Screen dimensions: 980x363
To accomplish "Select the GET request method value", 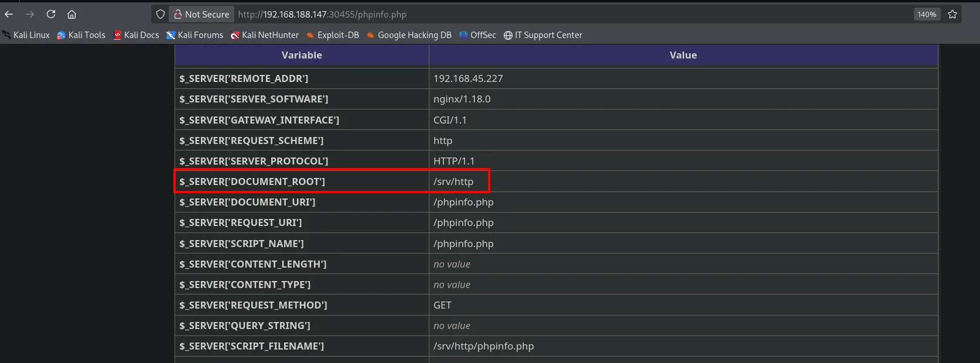I will [x=442, y=305].
